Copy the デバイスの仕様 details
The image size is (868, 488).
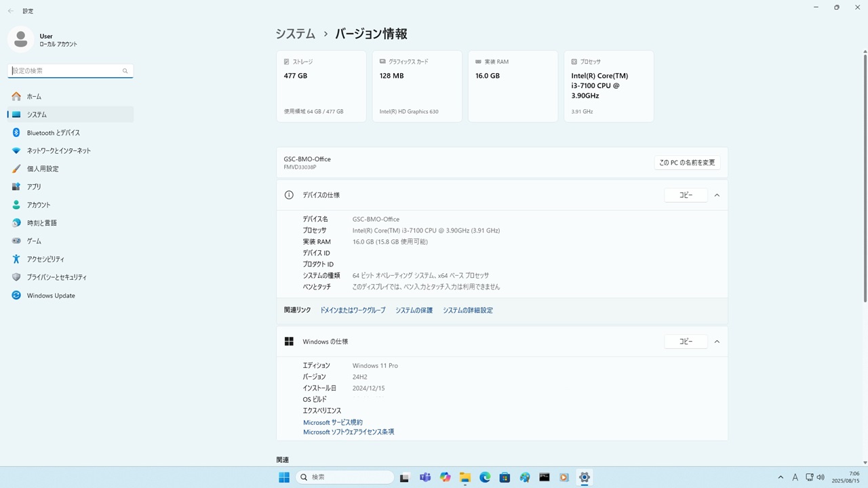click(x=686, y=195)
